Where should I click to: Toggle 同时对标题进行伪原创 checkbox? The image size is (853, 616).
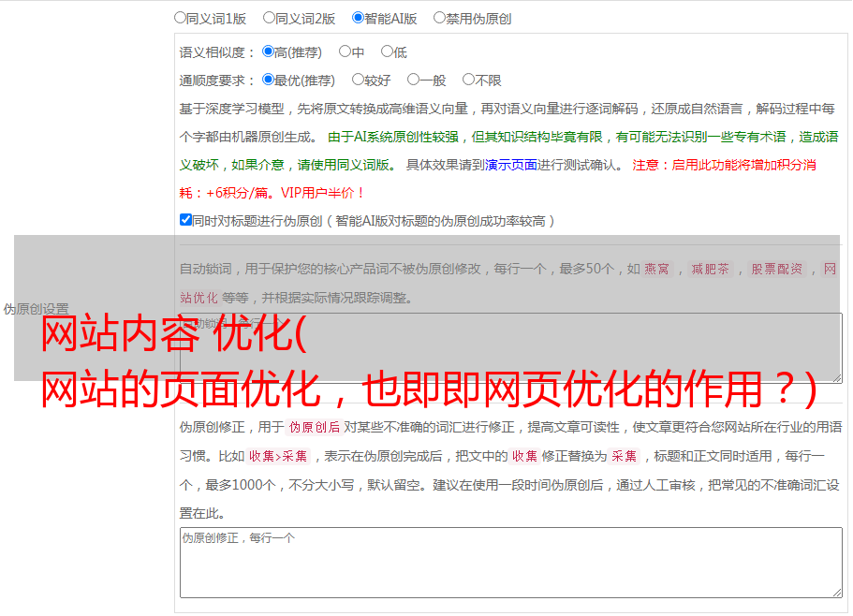pos(185,220)
